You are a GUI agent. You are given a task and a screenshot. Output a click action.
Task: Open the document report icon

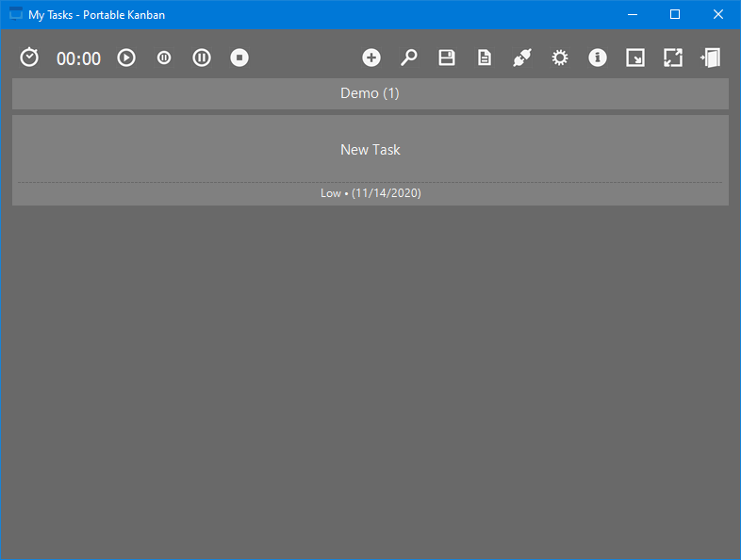point(485,58)
